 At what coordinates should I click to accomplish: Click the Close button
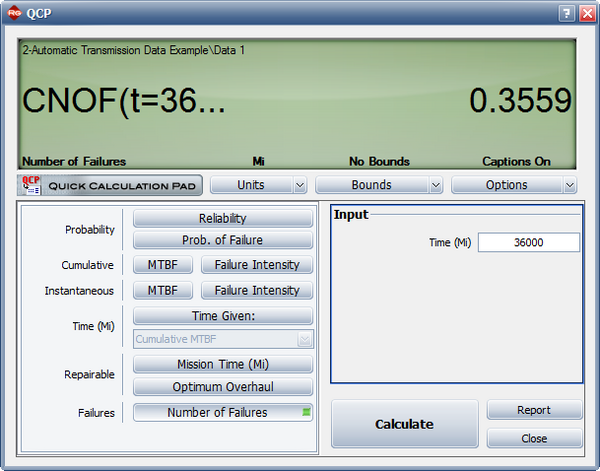click(x=534, y=438)
